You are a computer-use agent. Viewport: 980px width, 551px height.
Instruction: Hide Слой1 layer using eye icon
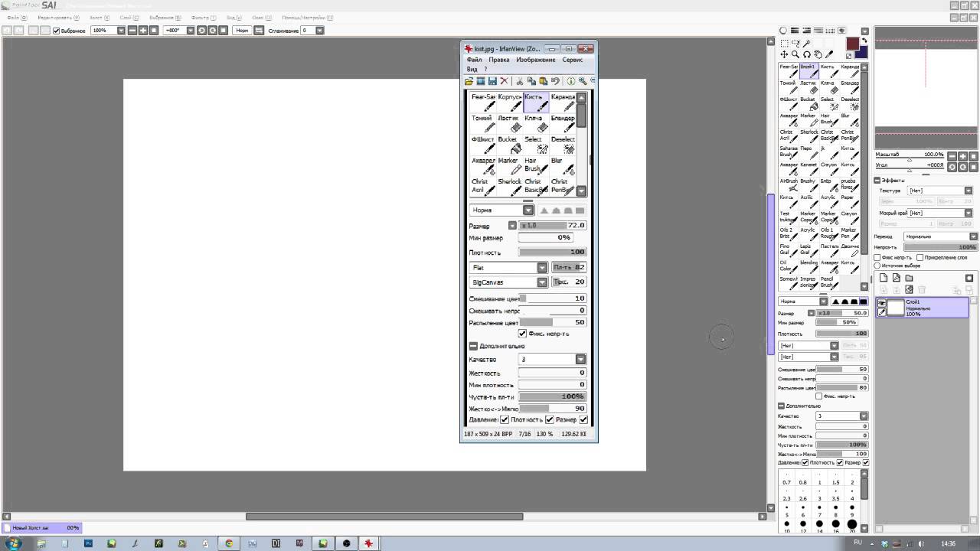click(882, 304)
